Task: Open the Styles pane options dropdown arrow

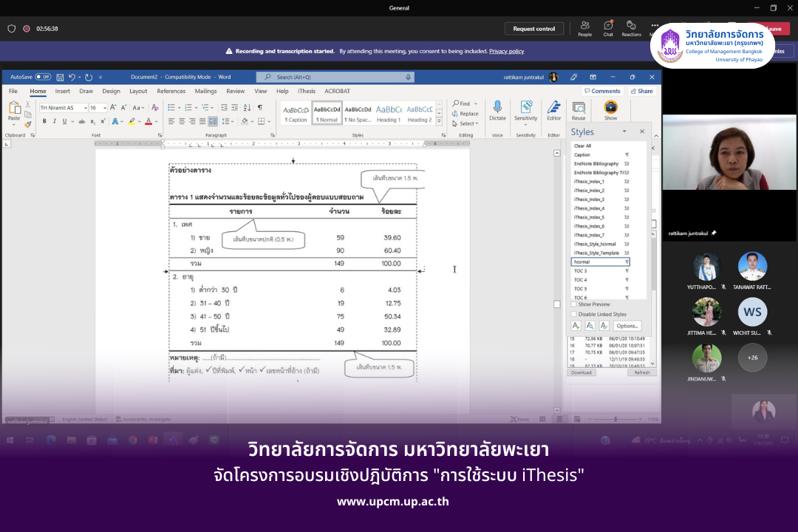Action: 624,132
